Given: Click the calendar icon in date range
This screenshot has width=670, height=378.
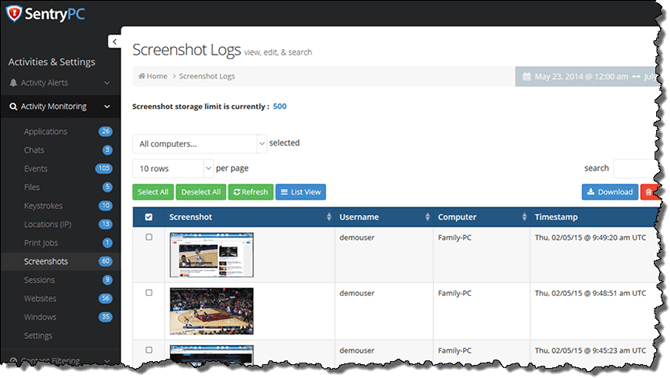Looking at the screenshot, I should coord(527,76).
